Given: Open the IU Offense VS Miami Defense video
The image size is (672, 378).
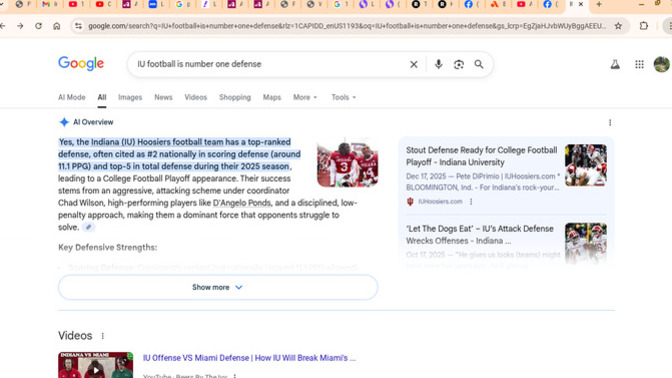Looking at the screenshot, I should click(x=249, y=358).
